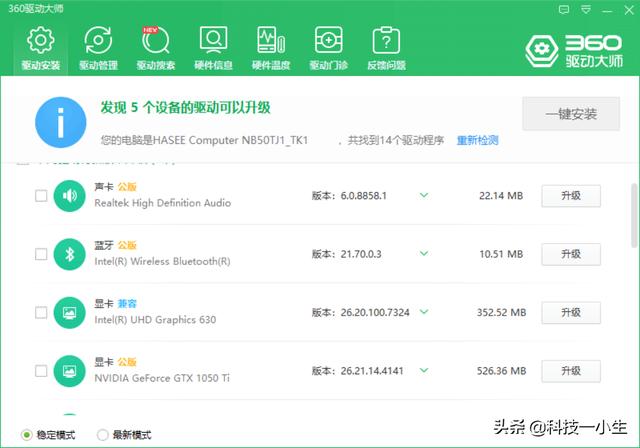The image size is (640, 448).
Task: Open the feedback message icon in title bar
Action: click(564, 9)
